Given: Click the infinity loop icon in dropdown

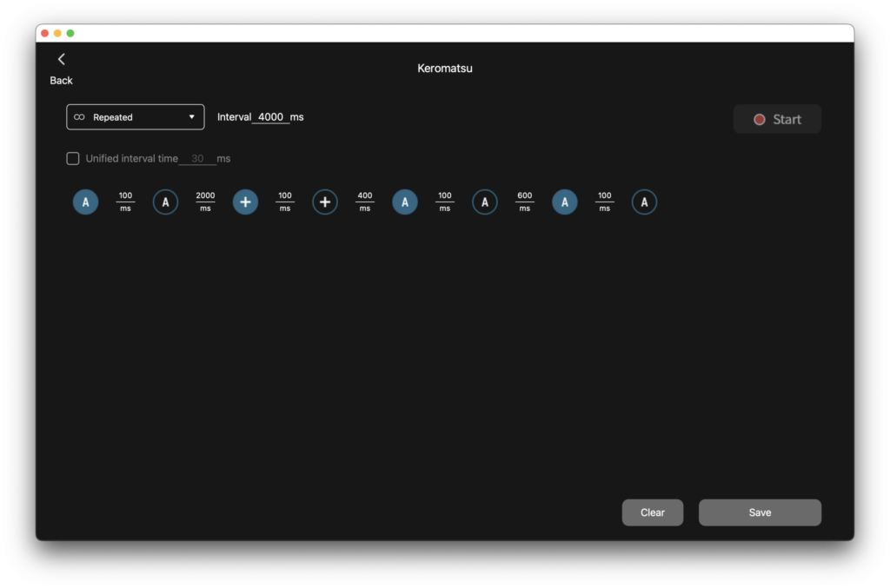Looking at the screenshot, I should tap(79, 117).
